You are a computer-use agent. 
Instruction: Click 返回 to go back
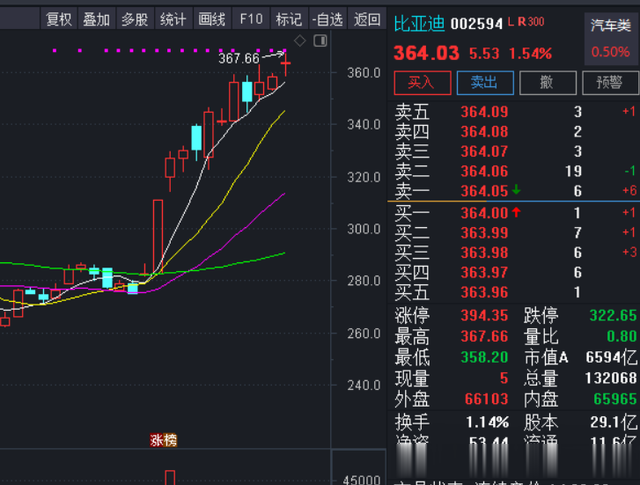[367, 19]
